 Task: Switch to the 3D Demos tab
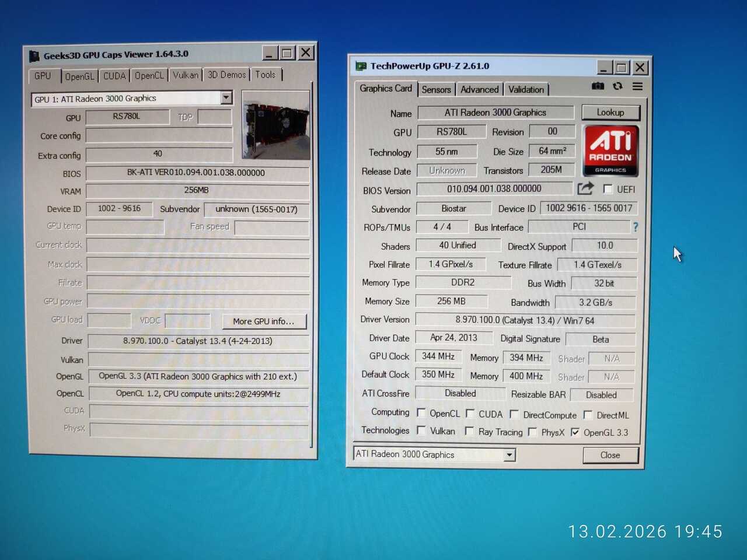(226, 75)
